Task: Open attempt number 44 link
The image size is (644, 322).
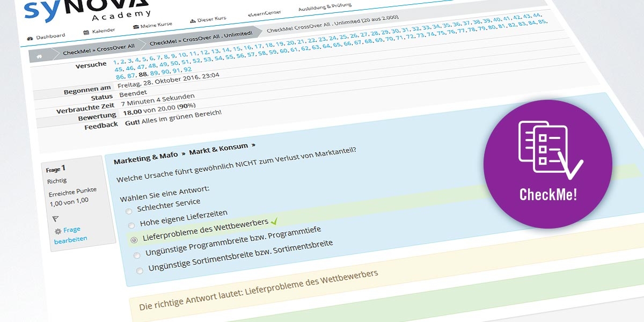Action: pyautogui.click(x=538, y=14)
